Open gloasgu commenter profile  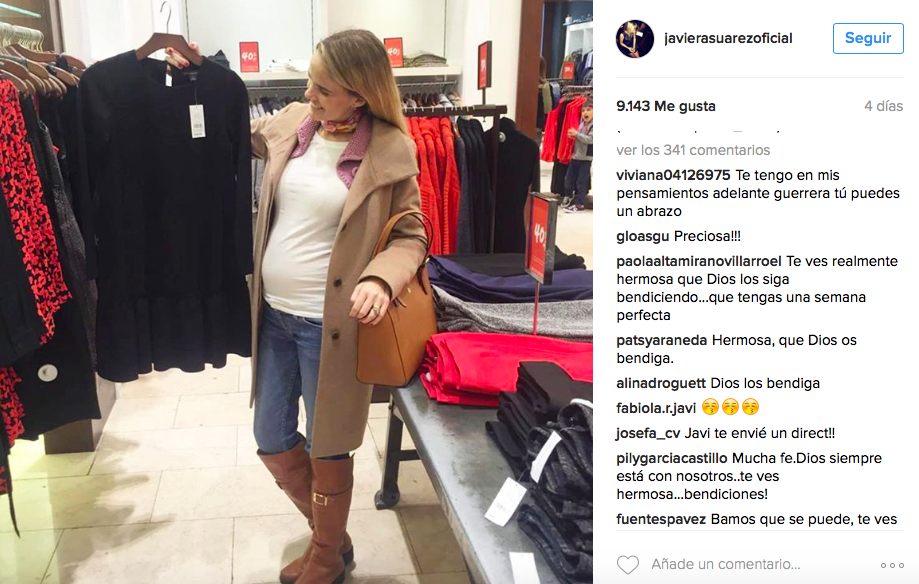(642, 236)
